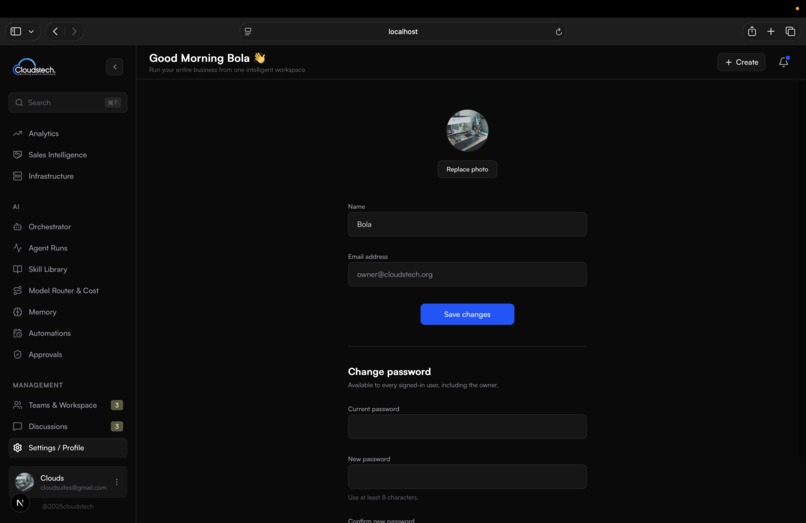Open Model Router & Cost
The height and width of the screenshot is (523, 806).
(68, 291)
